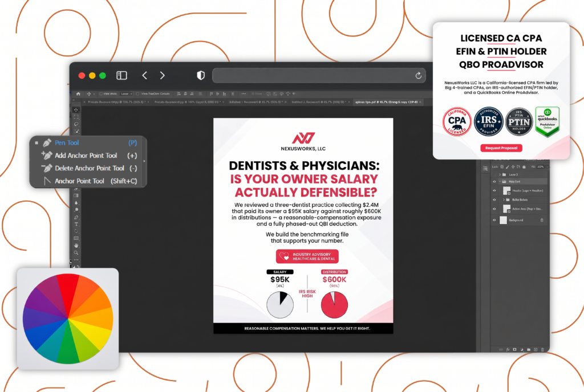Toggle visibility of Main group folder

pos(494,182)
